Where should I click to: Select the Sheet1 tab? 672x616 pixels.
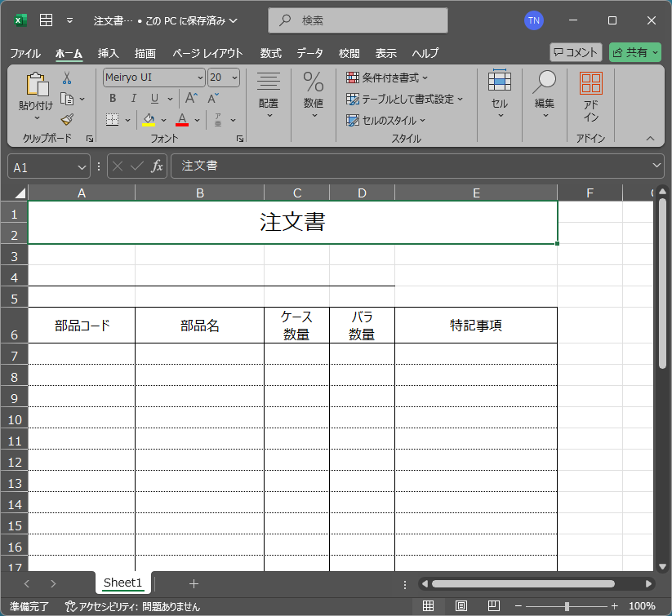pyautogui.click(x=122, y=583)
